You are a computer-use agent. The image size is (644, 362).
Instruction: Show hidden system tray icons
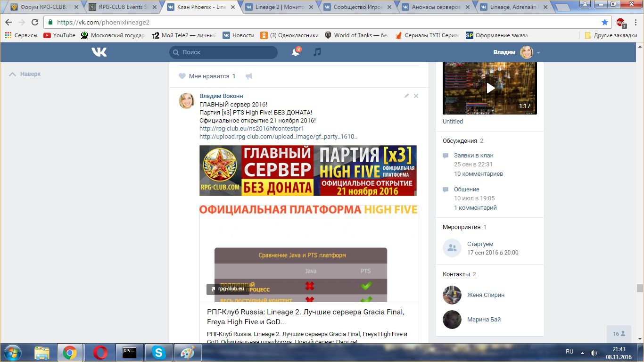(583, 353)
